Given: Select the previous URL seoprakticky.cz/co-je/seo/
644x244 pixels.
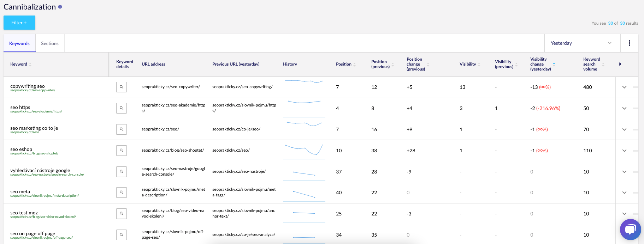Looking at the screenshot, I should click(236, 129).
